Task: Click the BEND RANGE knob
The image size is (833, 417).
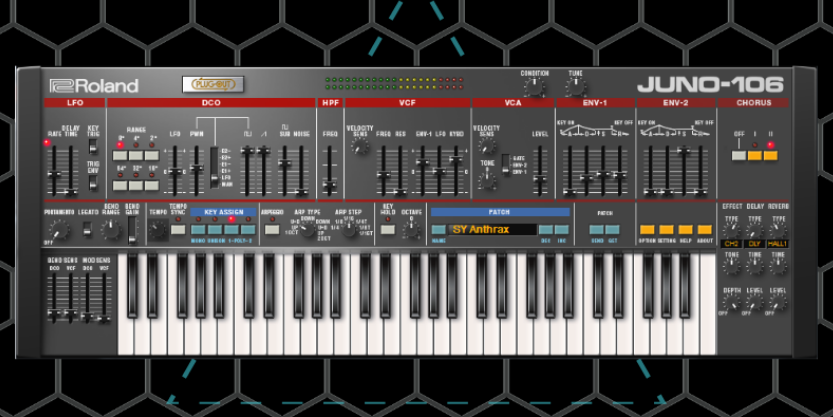Action: 111,229
